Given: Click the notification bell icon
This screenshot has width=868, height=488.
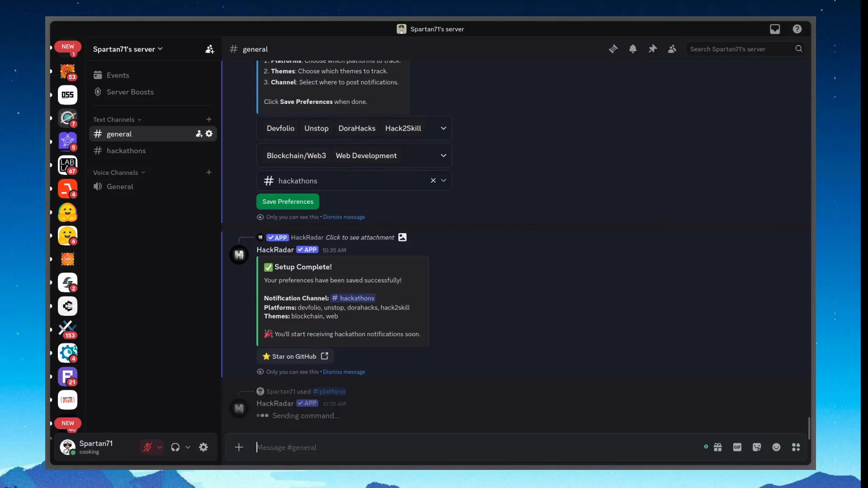Looking at the screenshot, I should [x=633, y=49].
